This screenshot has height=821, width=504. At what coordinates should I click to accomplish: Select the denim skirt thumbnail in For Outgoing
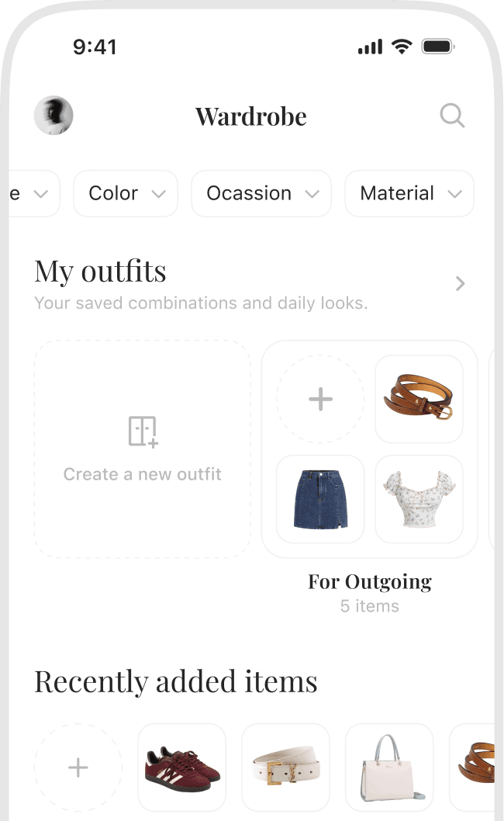click(x=319, y=499)
